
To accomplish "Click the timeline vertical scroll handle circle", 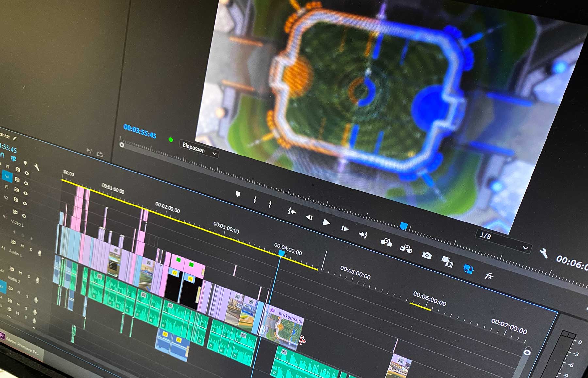I will coord(527,352).
